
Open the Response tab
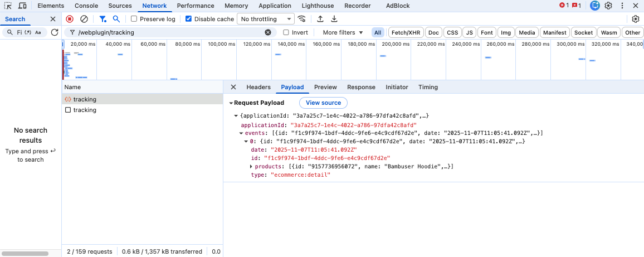coord(361,87)
